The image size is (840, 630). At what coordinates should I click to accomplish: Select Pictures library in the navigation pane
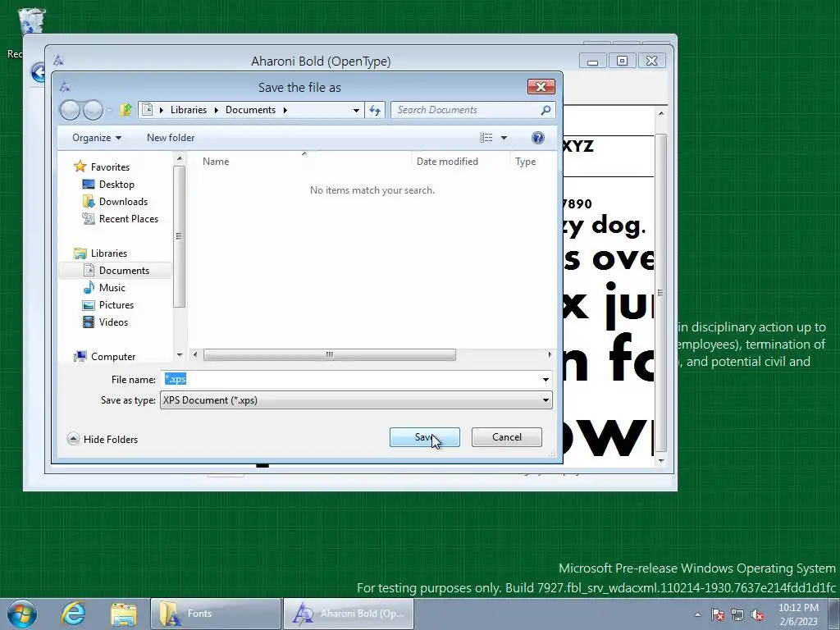pyautogui.click(x=116, y=305)
